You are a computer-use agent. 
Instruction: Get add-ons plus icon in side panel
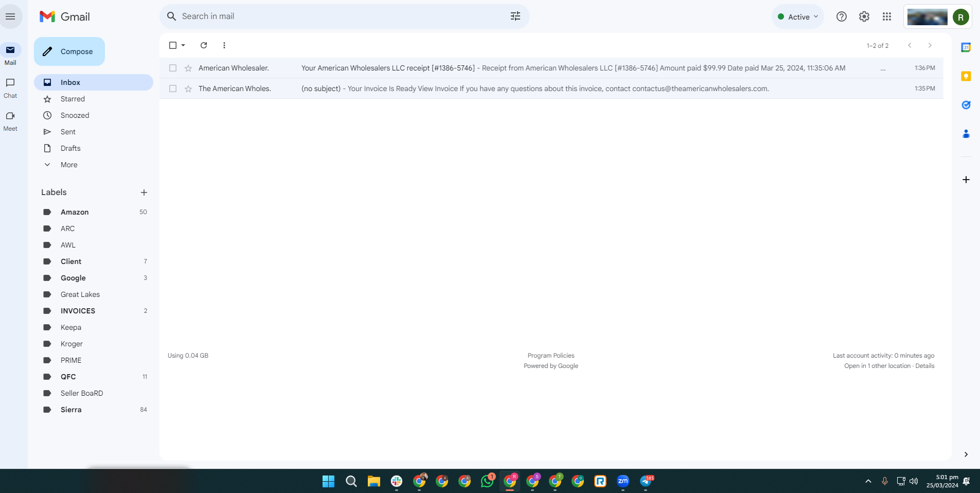(966, 180)
